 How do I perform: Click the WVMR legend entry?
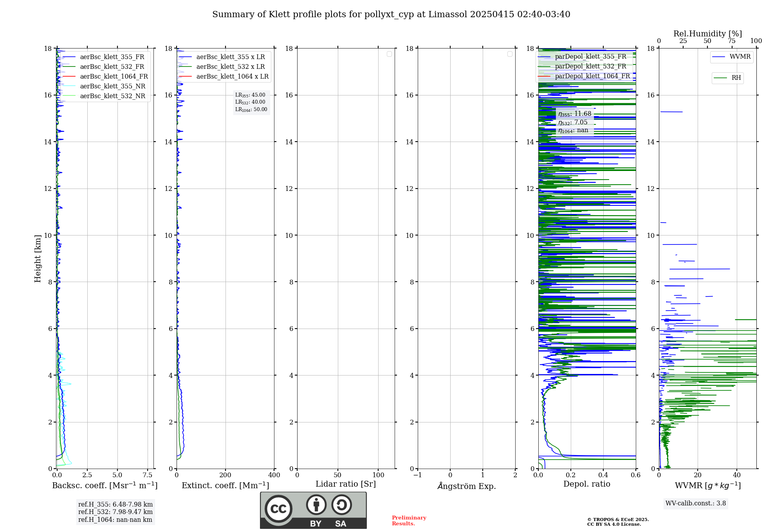point(740,57)
